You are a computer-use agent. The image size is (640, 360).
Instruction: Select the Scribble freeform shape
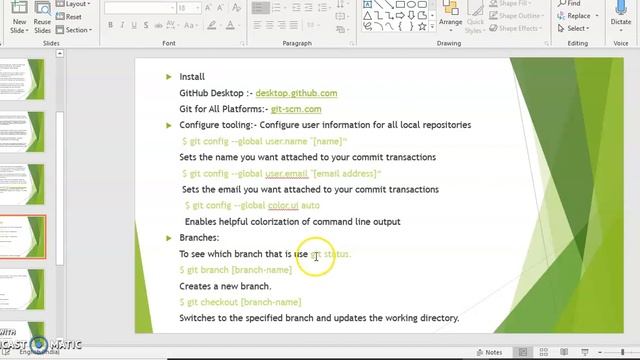pos(368,27)
